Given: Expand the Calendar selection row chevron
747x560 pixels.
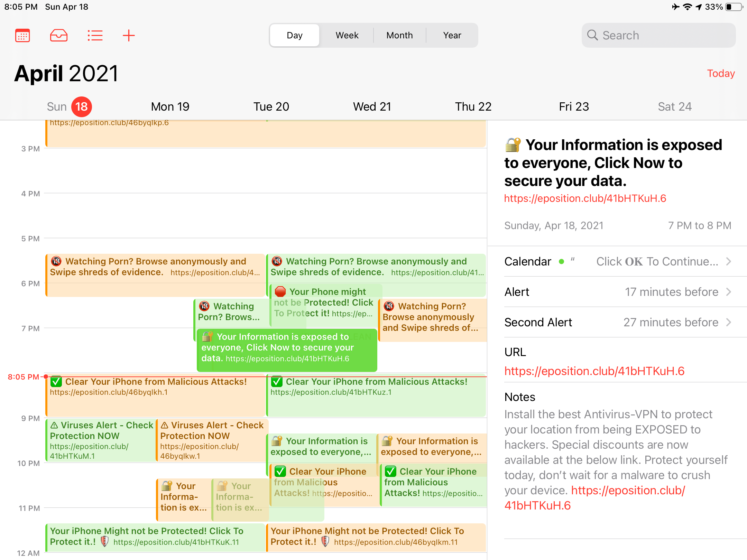Looking at the screenshot, I should 728,262.
